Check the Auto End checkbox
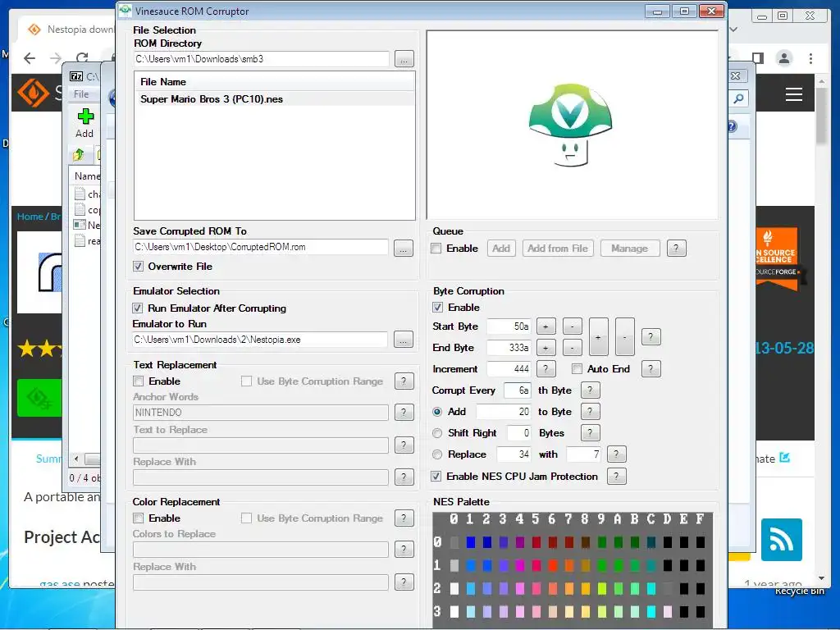This screenshot has height=630, width=840. (x=577, y=368)
